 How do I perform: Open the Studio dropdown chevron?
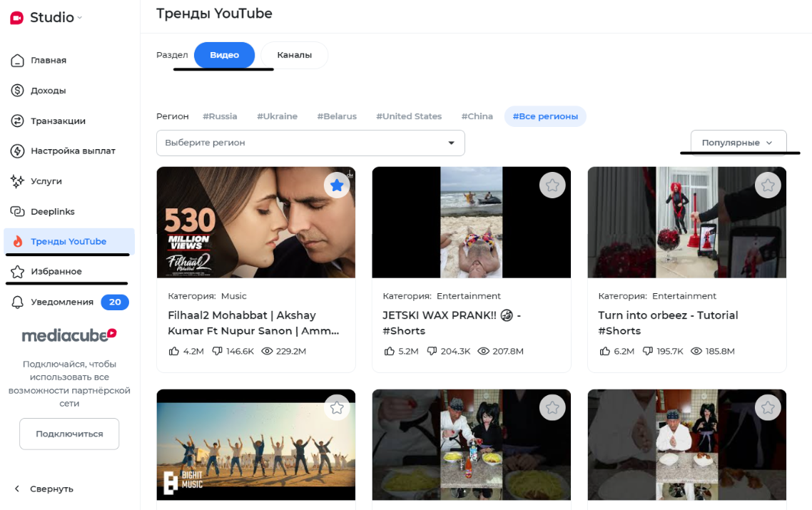80,18
